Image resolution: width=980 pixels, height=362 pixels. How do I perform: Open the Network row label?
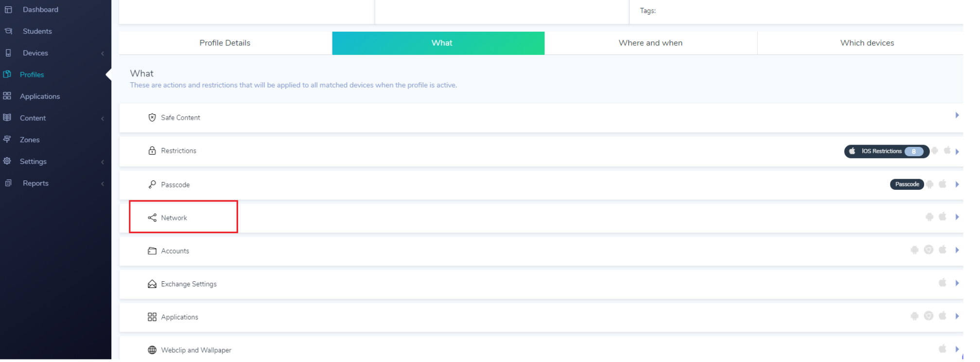click(174, 218)
